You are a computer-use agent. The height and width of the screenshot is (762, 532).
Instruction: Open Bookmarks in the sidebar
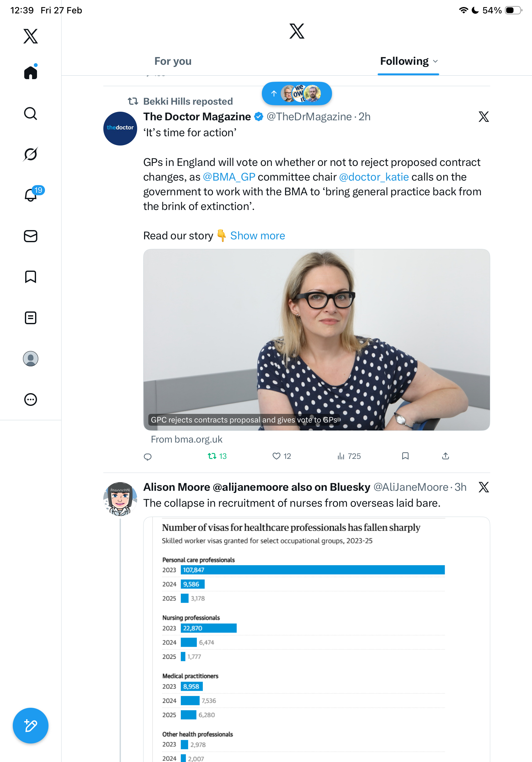click(31, 277)
